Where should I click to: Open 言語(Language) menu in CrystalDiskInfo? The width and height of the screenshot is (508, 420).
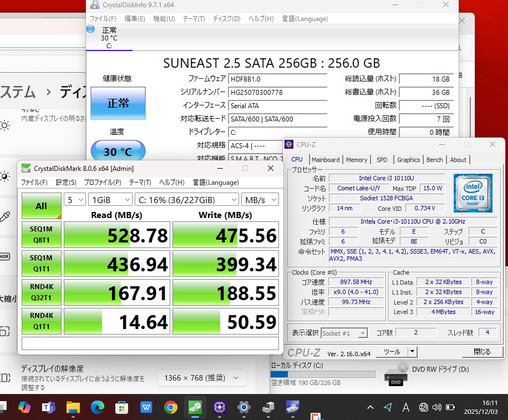click(x=305, y=19)
